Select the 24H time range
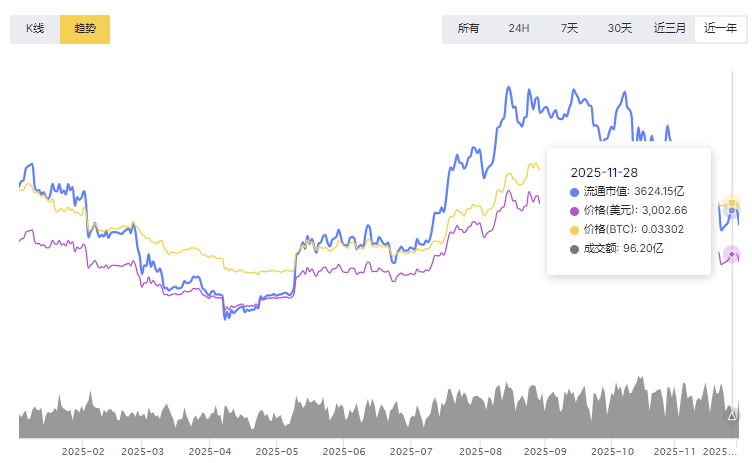 [519, 28]
